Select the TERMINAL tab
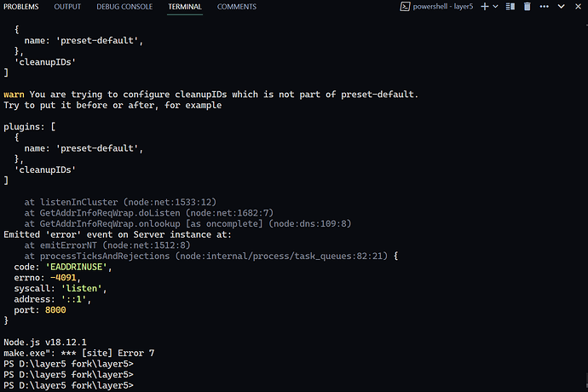Screen dimensions: 588x392 pyautogui.click(x=185, y=7)
